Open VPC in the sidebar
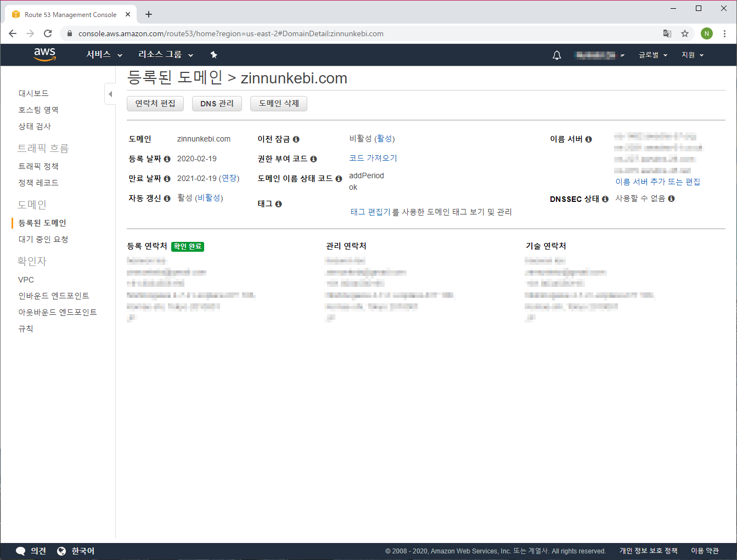 [26, 280]
